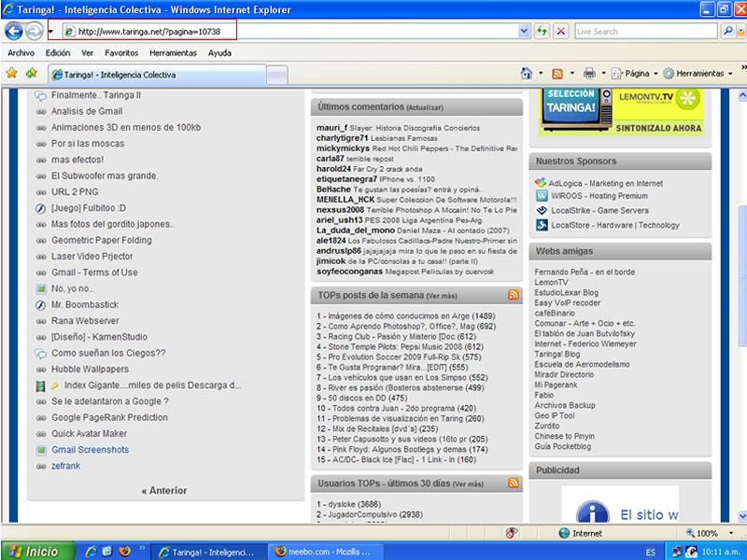The image size is (747, 560).
Task: Click the image icon beside Gmail Screenshots
Action: (41, 450)
